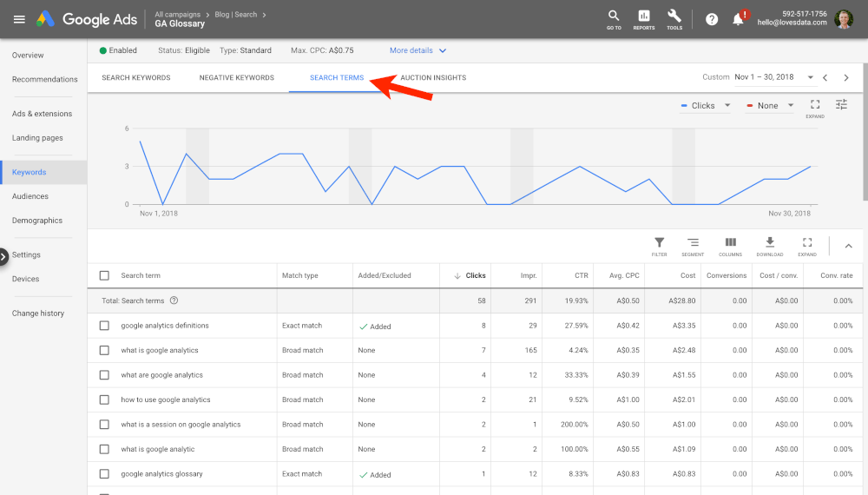The height and width of the screenshot is (495, 868).
Task: Download the search terms table
Action: (x=769, y=247)
